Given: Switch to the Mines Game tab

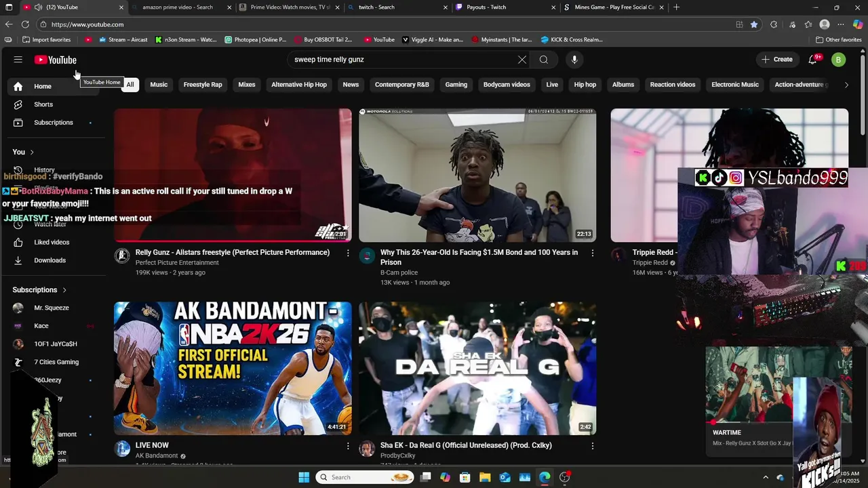Looking at the screenshot, I should (x=614, y=7).
